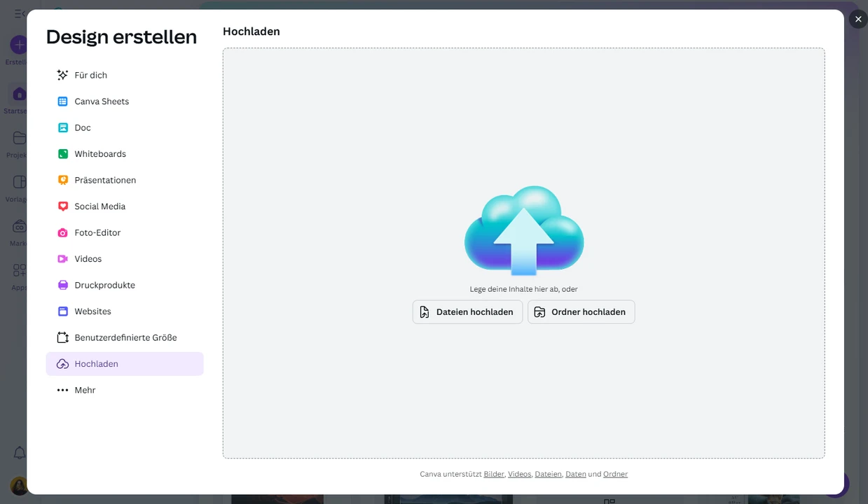Image resolution: width=868 pixels, height=504 pixels.
Task: Click the Projekte folder icon
Action: coord(19,138)
